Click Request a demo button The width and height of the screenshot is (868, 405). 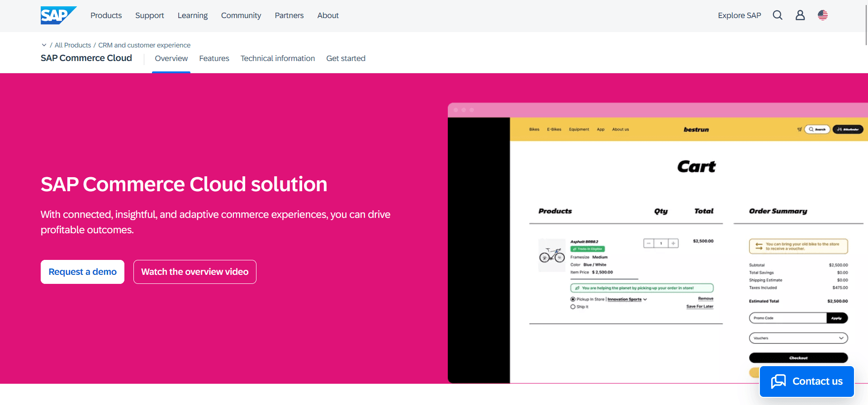[82, 272]
